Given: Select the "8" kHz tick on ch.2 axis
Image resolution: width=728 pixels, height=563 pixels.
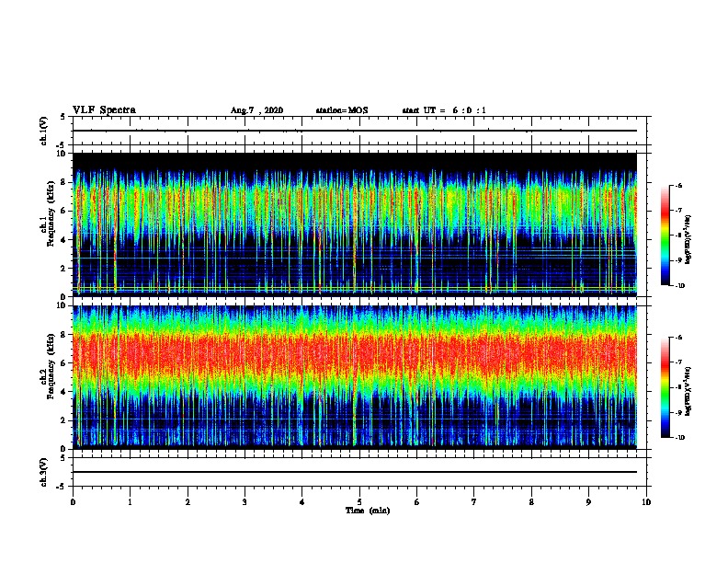Looking at the screenshot, I should coord(64,335).
